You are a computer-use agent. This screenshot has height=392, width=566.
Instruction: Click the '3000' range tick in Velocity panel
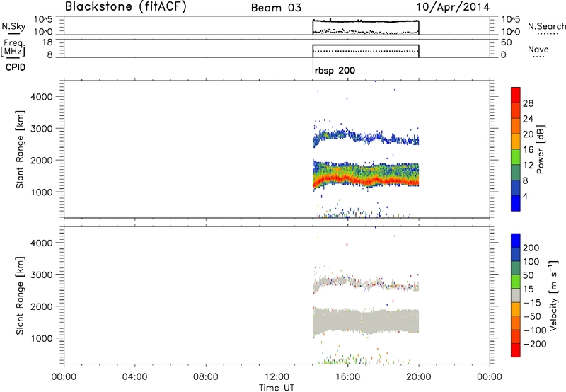[41, 275]
